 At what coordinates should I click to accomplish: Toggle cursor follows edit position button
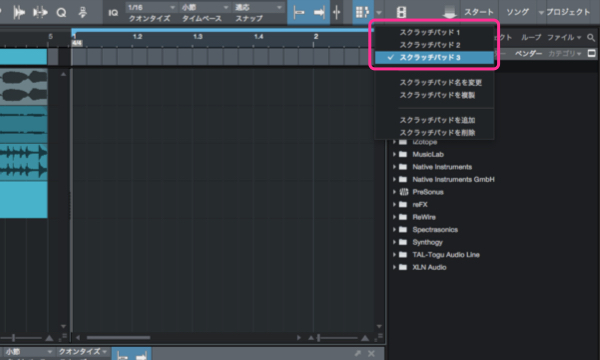pyautogui.click(x=336, y=12)
